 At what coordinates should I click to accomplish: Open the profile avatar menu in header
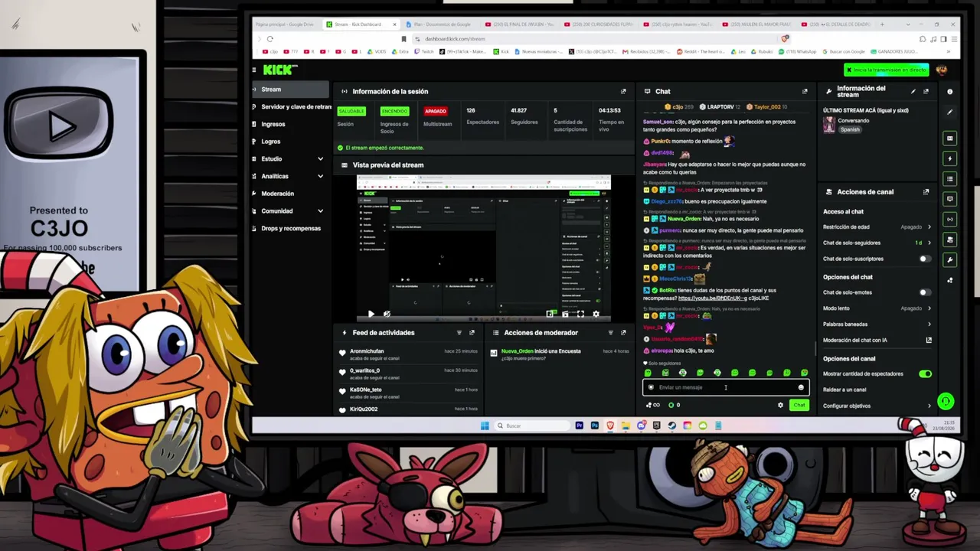tap(942, 70)
